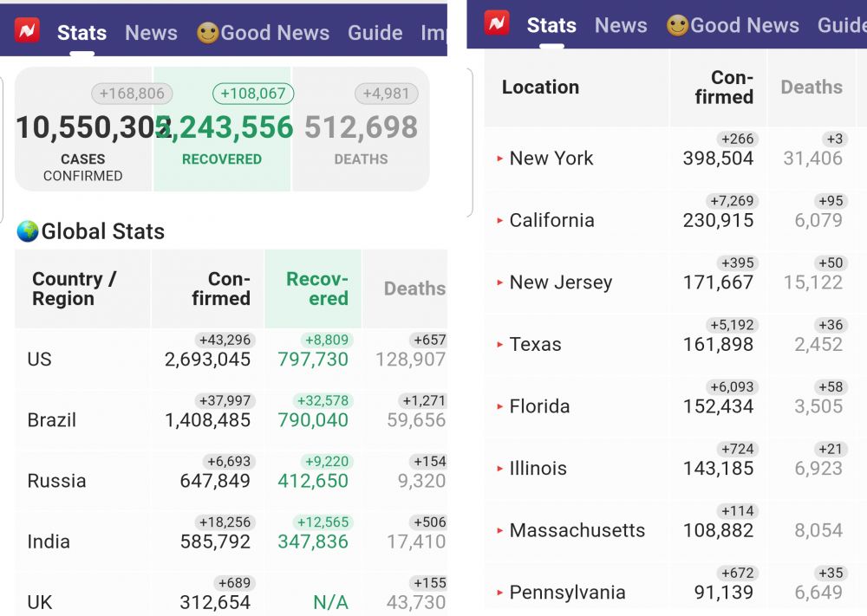Open the Brazil row in Global Stats
The image size is (867, 616).
[52, 420]
